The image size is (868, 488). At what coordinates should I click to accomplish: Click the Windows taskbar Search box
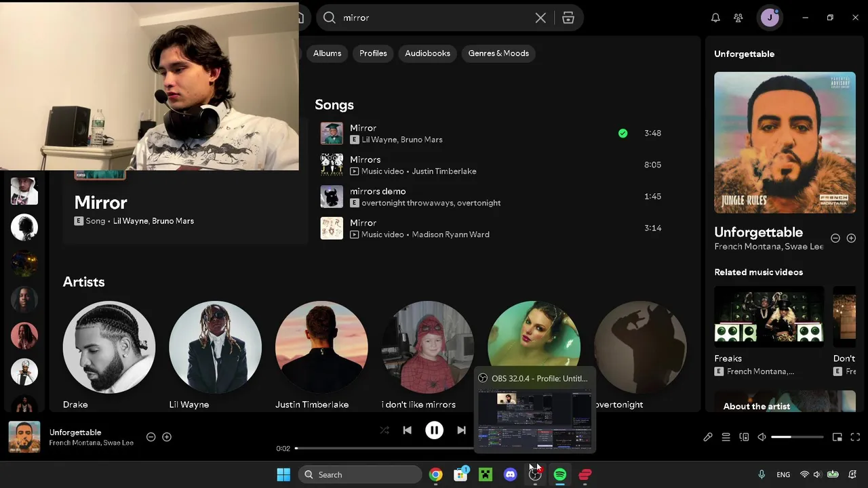pos(360,474)
